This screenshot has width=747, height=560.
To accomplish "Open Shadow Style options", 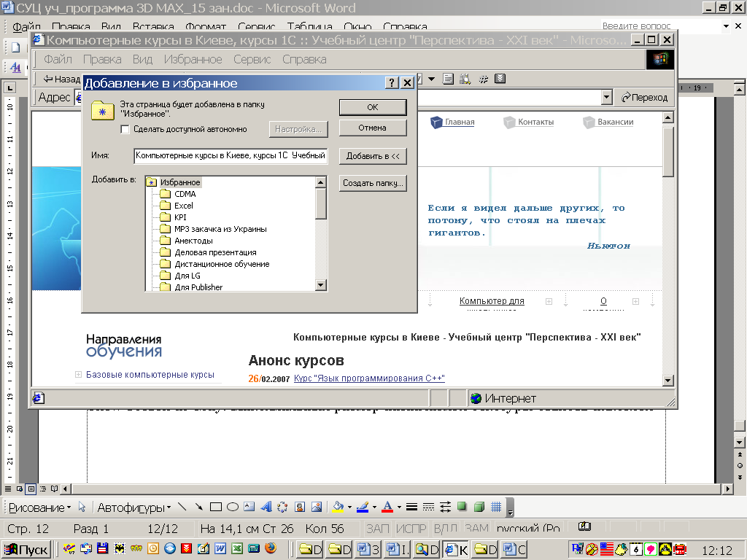I will coord(462,507).
